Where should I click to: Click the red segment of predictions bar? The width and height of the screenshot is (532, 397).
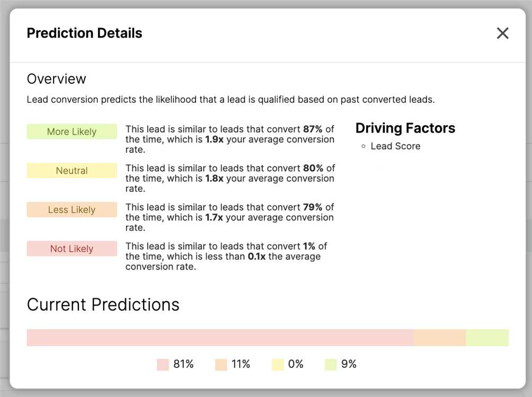pyautogui.click(x=219, y=338)
